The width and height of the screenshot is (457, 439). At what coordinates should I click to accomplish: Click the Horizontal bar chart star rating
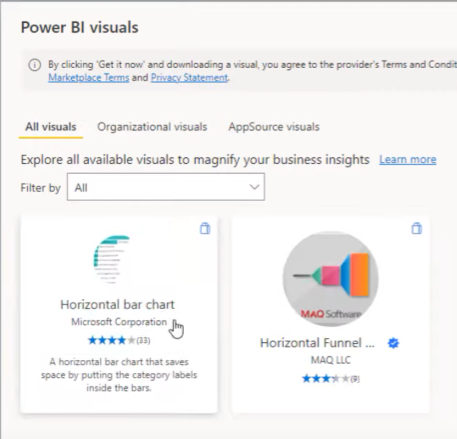coord(119,340)
